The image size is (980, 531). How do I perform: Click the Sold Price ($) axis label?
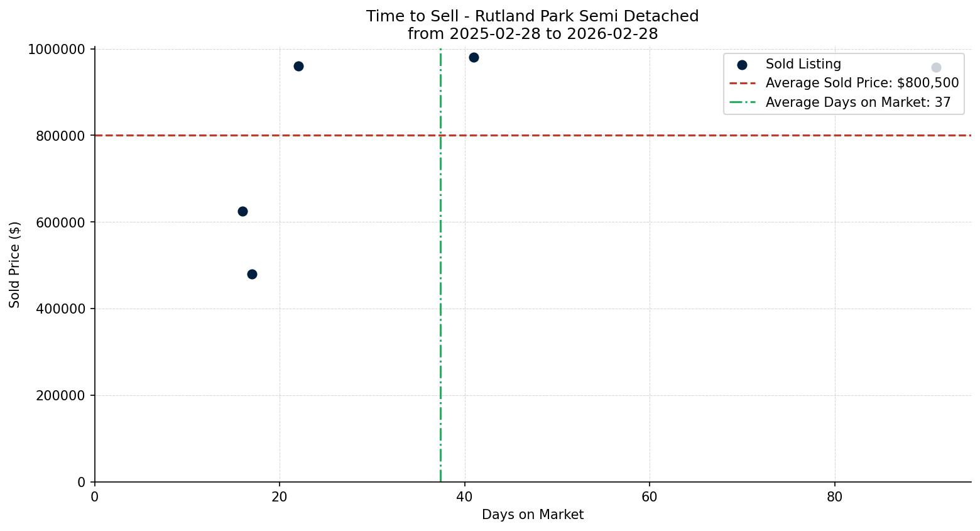(x=15, y=264)
